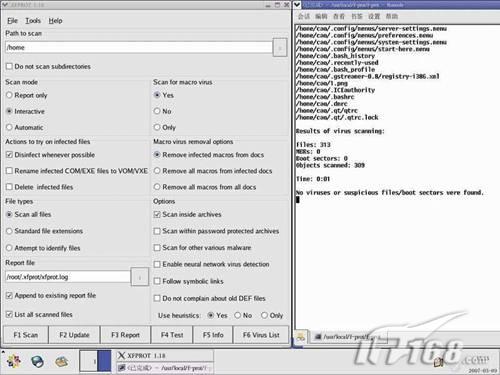Click the Path to scan input field
Screen dimensions: 500x375
point(139,48)
